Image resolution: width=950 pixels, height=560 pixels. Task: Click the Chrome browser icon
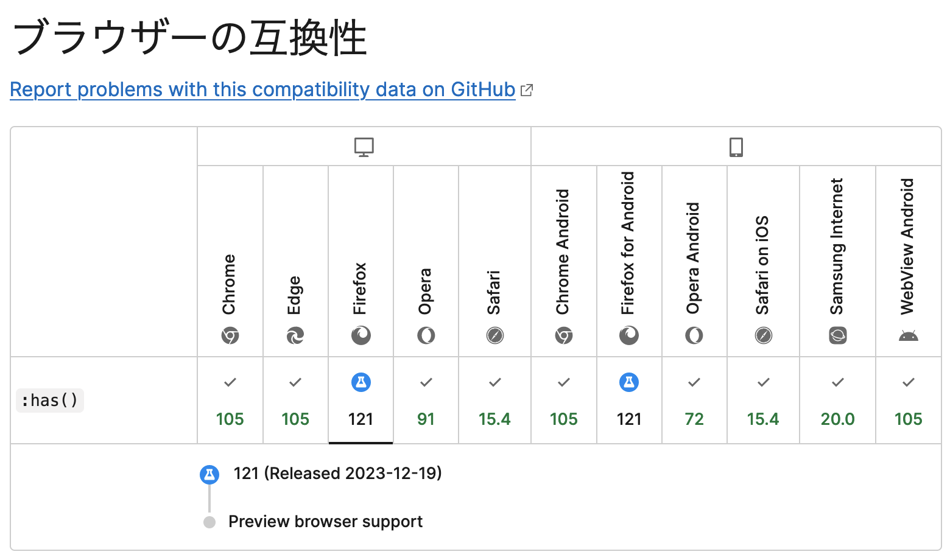tap(230, 335)
